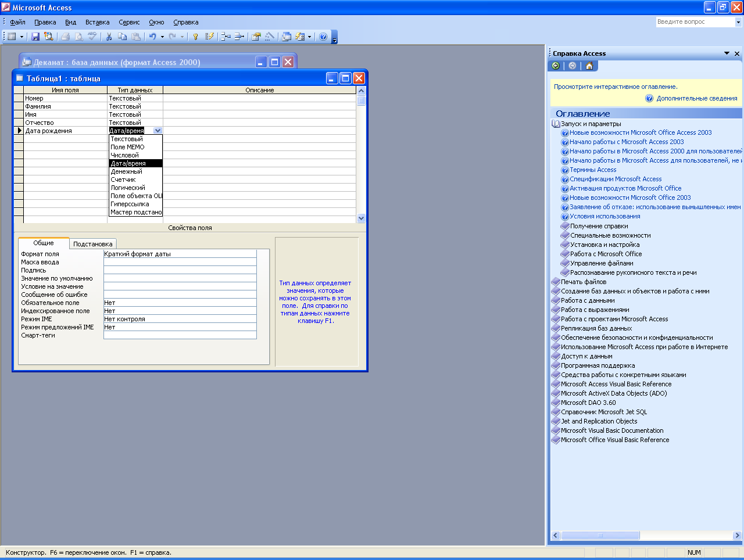Open the Правка menu

click(x=45, y=22)
